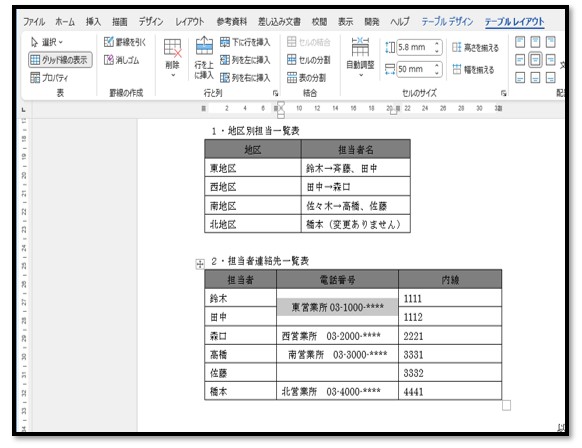Image resolution: width=582 pixels, height=448 pixels.
Task: Click 下に行を挿入 insert row below
Action: (245, 42)
